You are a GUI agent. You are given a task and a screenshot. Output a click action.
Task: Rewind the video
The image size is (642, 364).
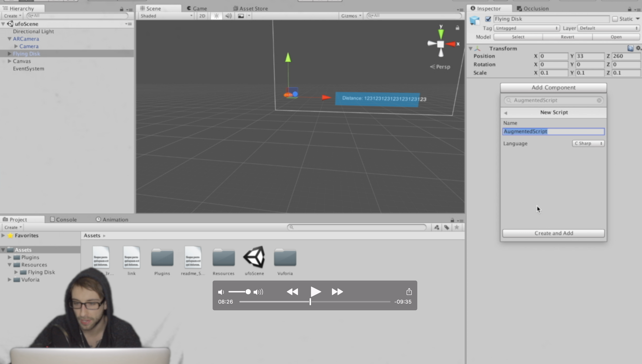coord(292,292)
